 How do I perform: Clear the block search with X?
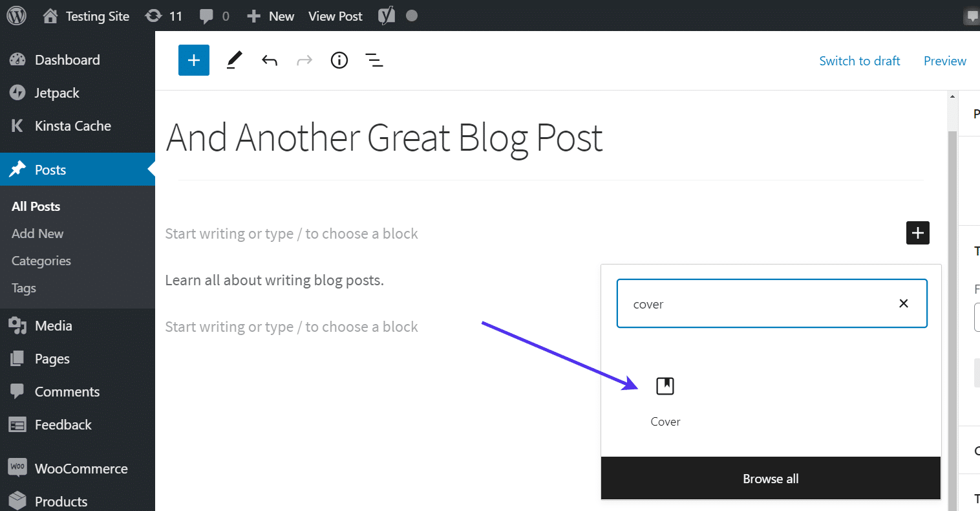[904, 303]
